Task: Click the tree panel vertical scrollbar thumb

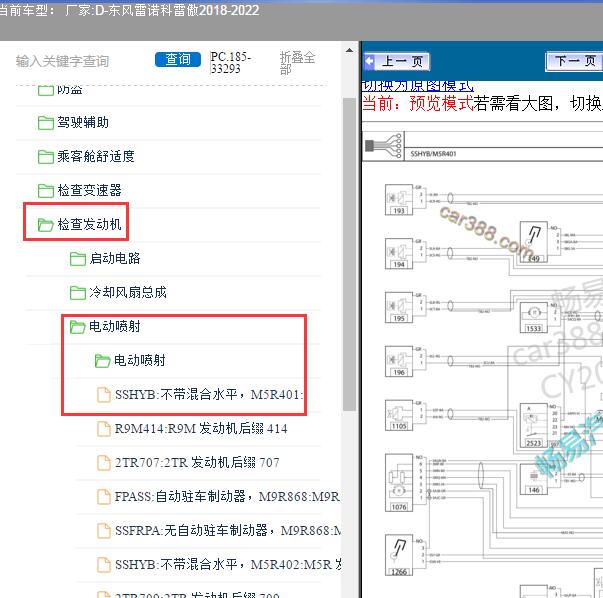Action: click(x=349, y=254)
